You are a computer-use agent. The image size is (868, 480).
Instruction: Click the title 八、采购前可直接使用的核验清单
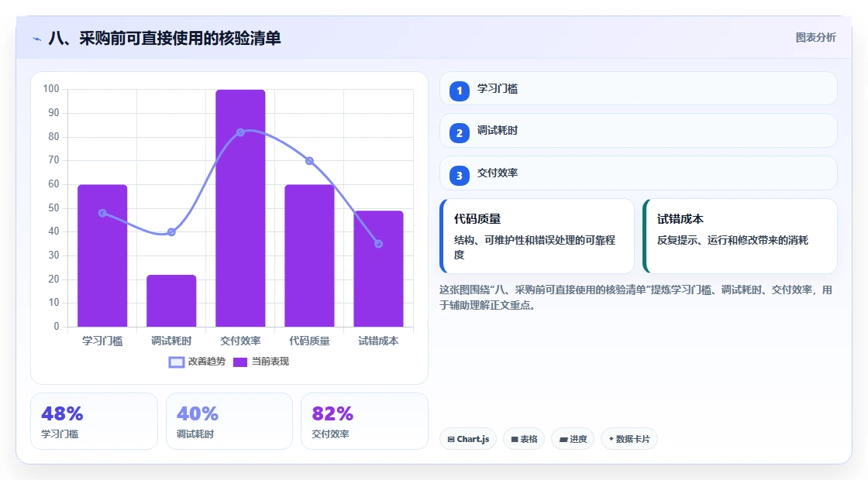(x=165, y=38)
